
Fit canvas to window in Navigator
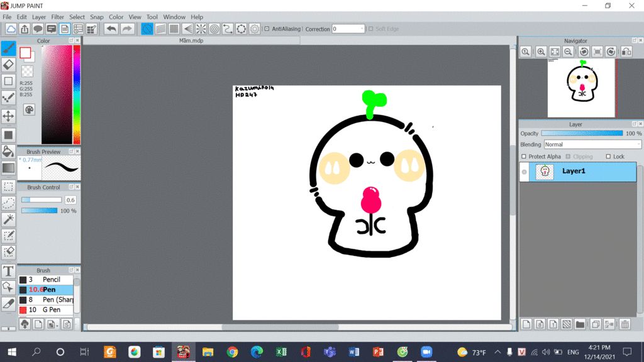(x=555, y=52)
